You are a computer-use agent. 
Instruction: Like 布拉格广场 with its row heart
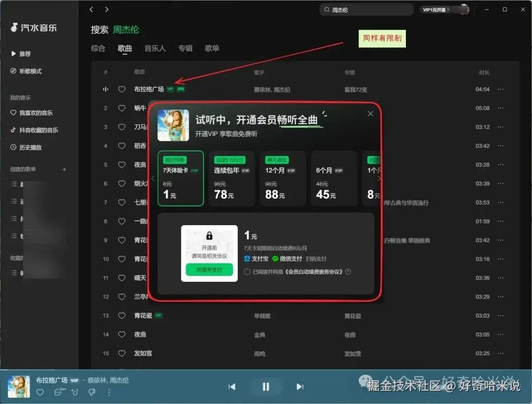click(122, 89)
